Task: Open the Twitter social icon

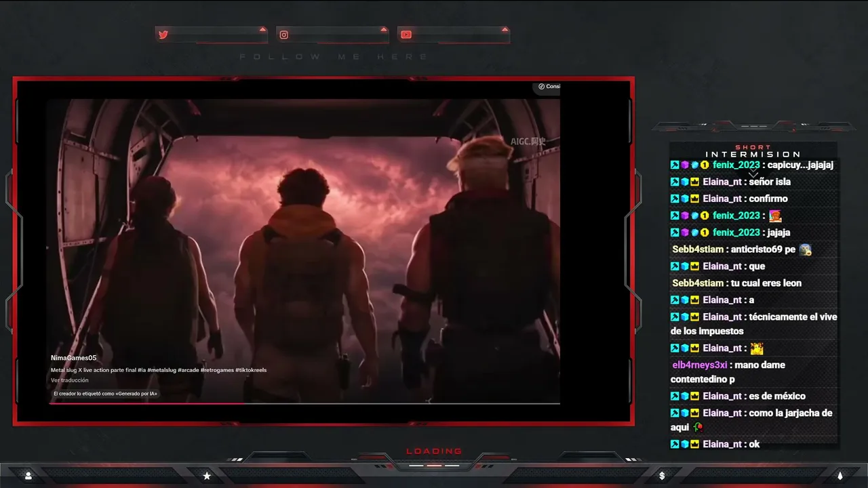Action: tap(163, 35)
